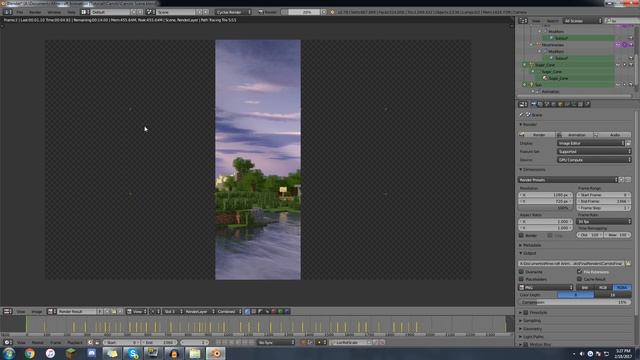This screenshot has height=360, width=640.
Task: Click the Animation render button
Action: (575, 135)
